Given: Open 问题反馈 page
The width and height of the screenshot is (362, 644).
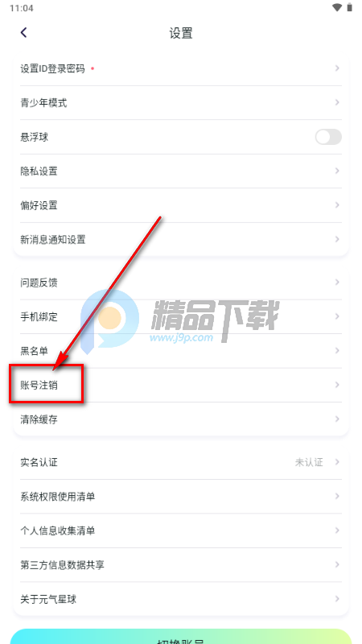Looking at the screenshot, I should tap(181, 283).
